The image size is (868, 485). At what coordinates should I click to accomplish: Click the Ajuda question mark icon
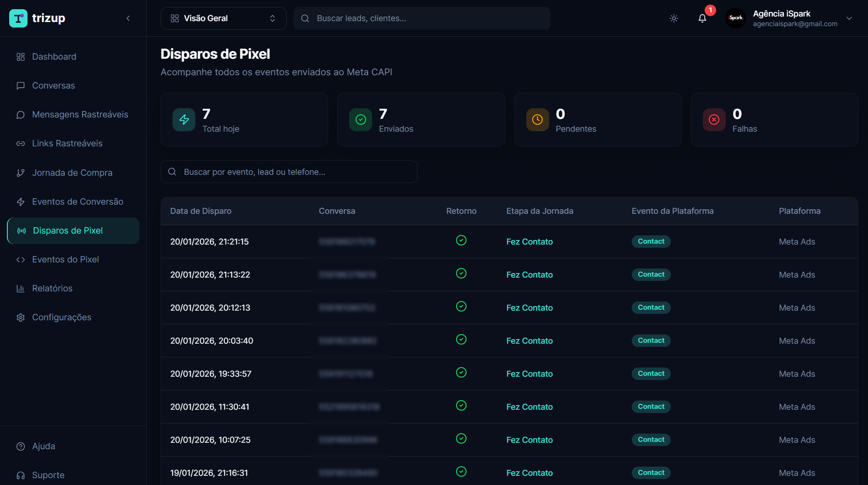(x=21, y=446)
